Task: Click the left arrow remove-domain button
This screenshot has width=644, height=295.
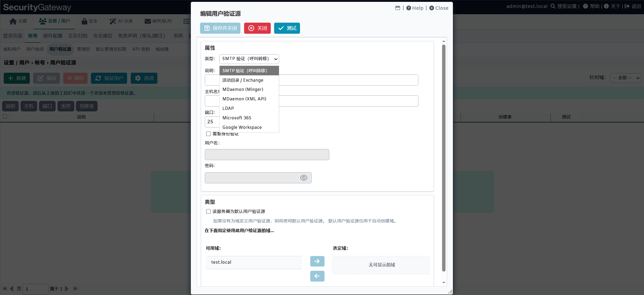Action: pyautogui.click(x=317, y=276)
